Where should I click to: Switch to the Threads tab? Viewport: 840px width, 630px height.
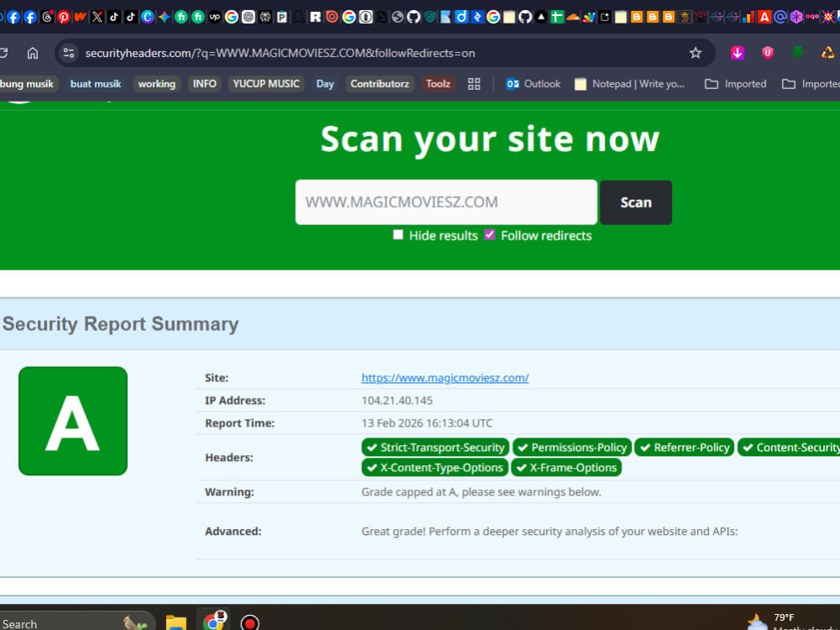tap(47, 17)
